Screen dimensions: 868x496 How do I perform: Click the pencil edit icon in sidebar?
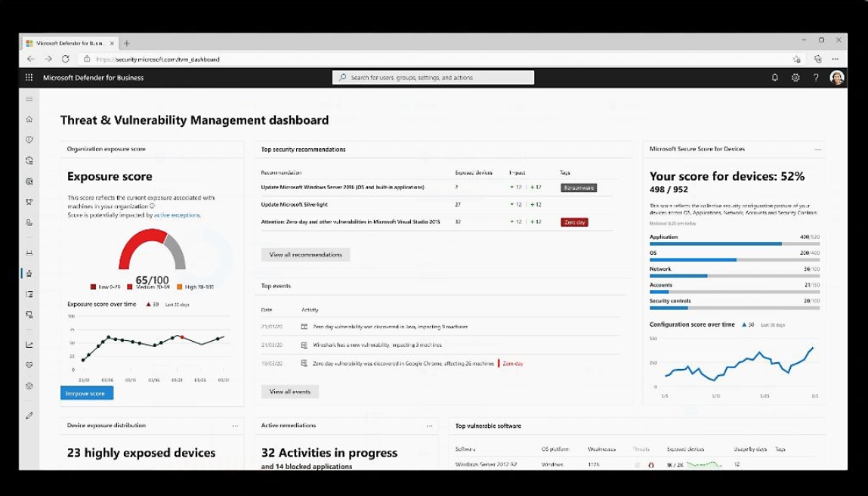pyautogui.click(x=29, y=416)
